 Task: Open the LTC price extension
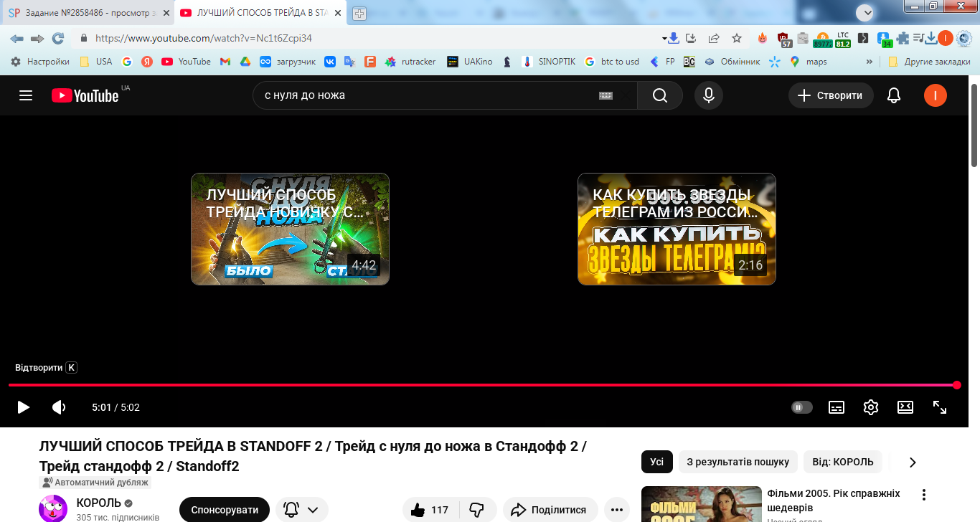(842, 39)
